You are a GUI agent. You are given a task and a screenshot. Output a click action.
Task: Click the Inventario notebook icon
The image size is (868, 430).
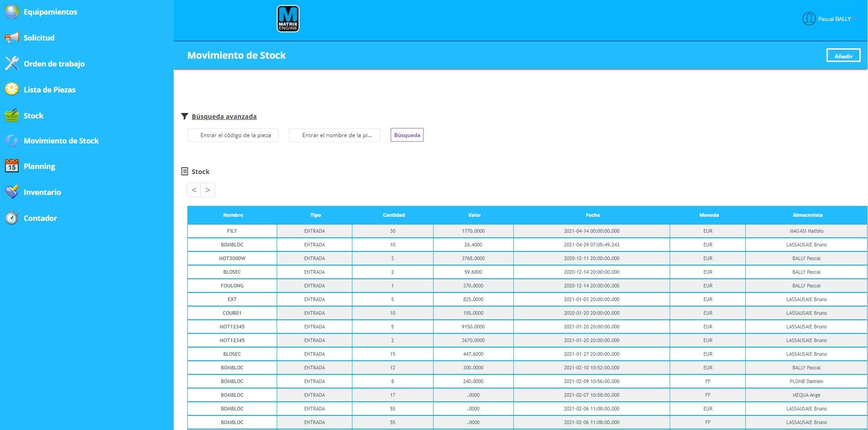point(11,192)
